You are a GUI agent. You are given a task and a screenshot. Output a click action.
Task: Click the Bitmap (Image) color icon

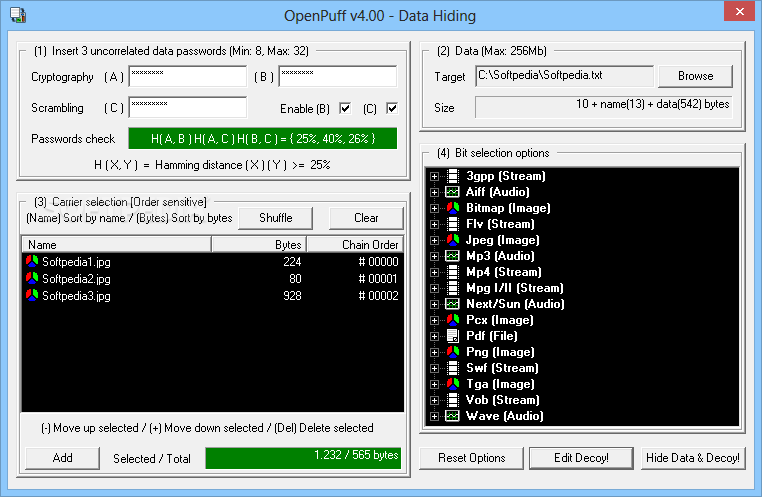pos(452,208)
